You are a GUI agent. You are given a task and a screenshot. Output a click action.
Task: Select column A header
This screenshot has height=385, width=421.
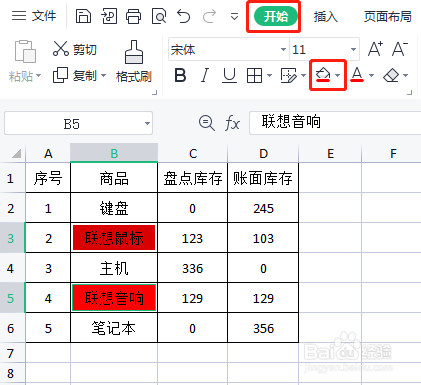tap(48, 153)
